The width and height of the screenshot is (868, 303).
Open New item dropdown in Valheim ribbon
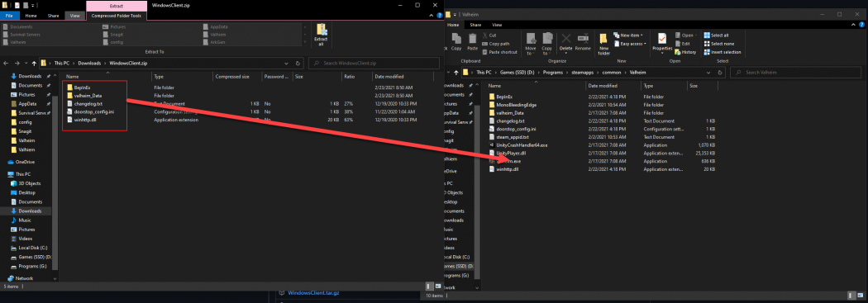pos(629,36)
